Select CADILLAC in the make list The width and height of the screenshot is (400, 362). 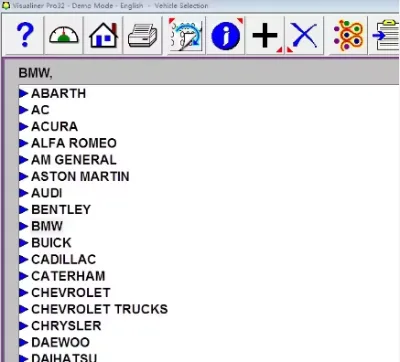[x=64, y=260]
